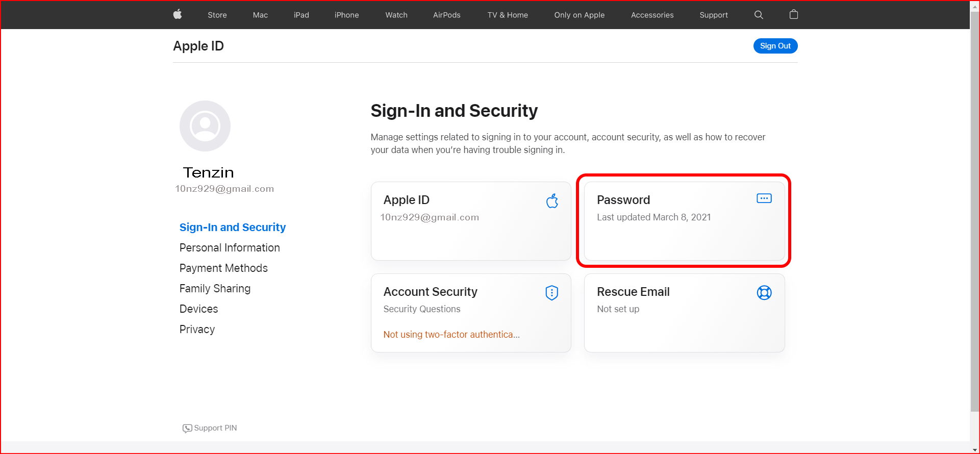
Task: Click the Account Security shield icon
Action: (551, 293)
